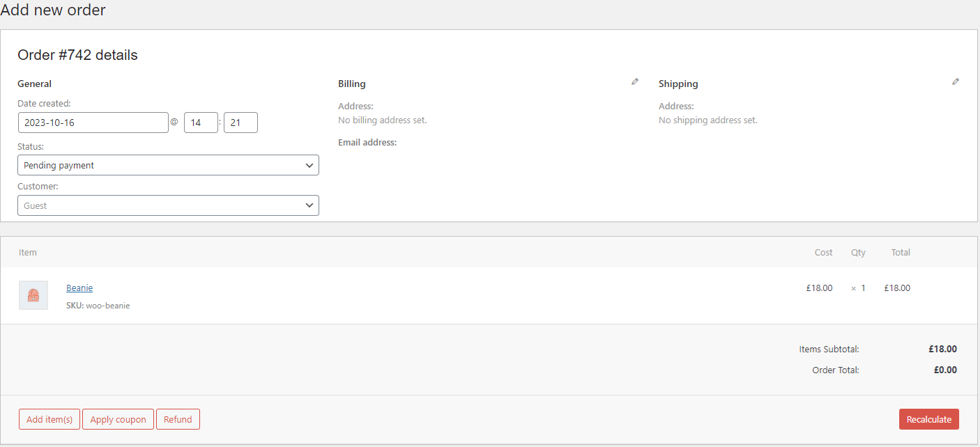Open the Beanie product link
This screenshot has height=447, width=980.
79,288
